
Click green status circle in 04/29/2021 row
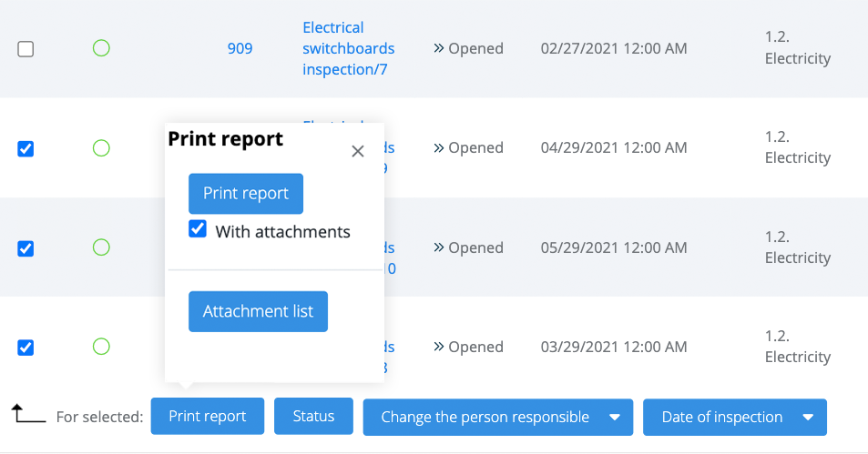(x=101, y=147)
